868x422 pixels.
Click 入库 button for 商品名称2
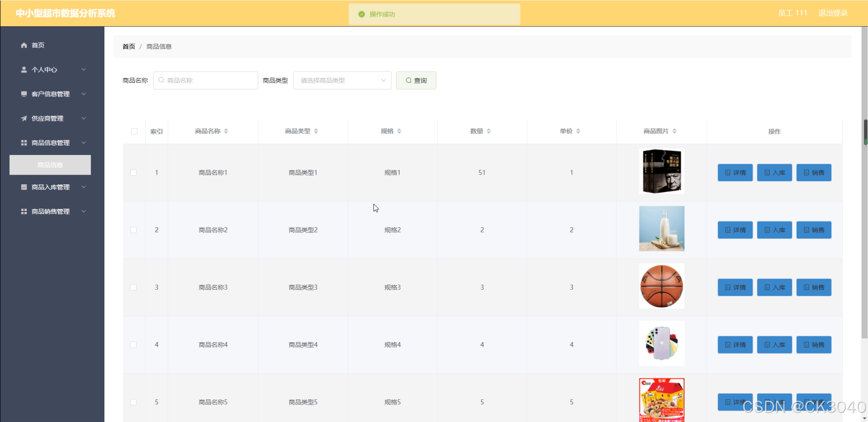(774, 230)
